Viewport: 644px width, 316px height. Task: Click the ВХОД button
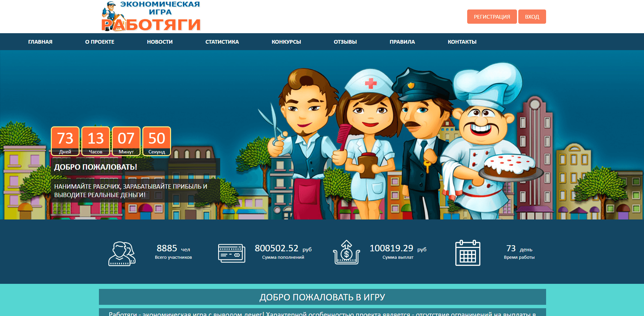[532, 16]
